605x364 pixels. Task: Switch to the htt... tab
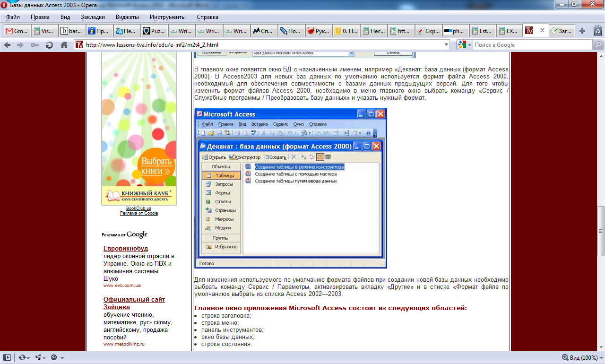point(401,31)
